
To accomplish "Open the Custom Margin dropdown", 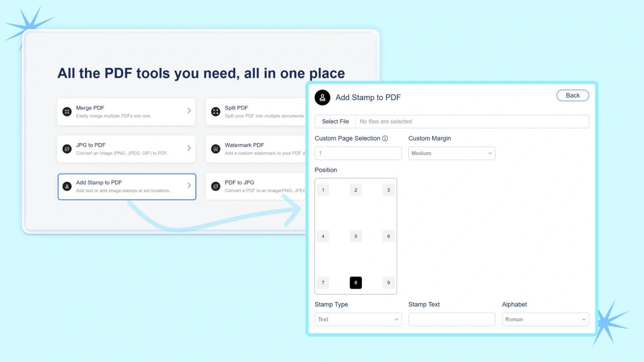I will point(451,153).
